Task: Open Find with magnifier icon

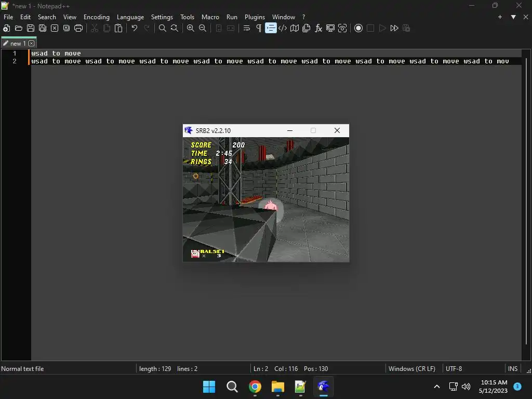Action: [163, 28]
